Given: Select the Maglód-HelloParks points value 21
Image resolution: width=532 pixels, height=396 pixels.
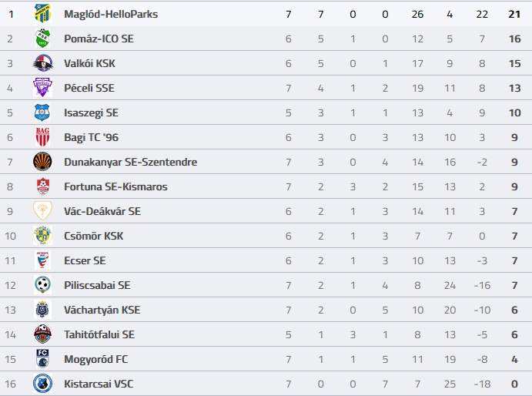Looking at the screenshot, I should (514, 14).
